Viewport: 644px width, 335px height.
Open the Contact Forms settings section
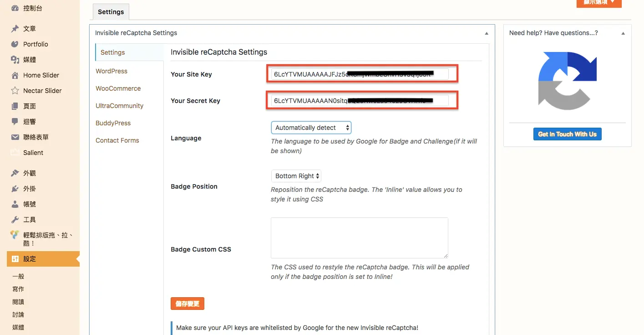pos(117,140)
